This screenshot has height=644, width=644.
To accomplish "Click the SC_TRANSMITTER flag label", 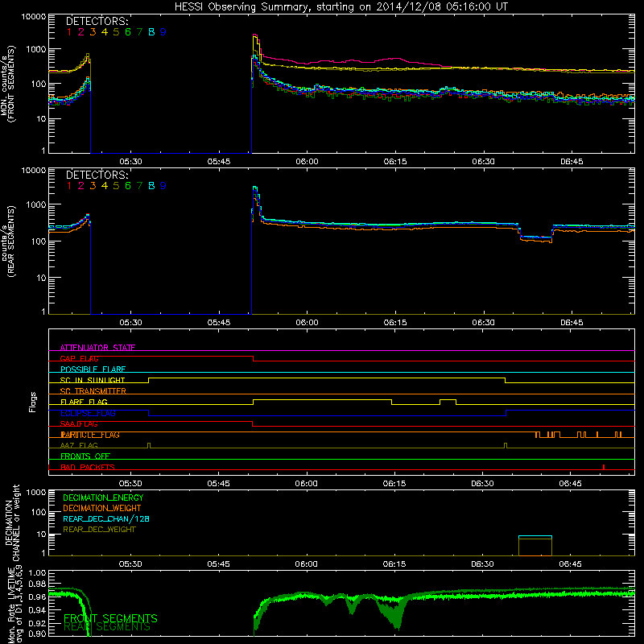I will 93,391.
